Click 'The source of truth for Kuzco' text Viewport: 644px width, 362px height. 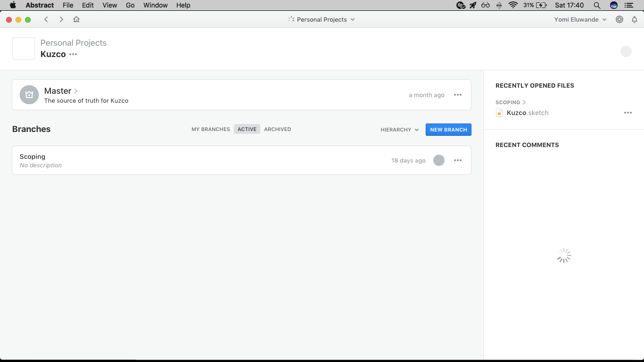[x=86, y=101]
